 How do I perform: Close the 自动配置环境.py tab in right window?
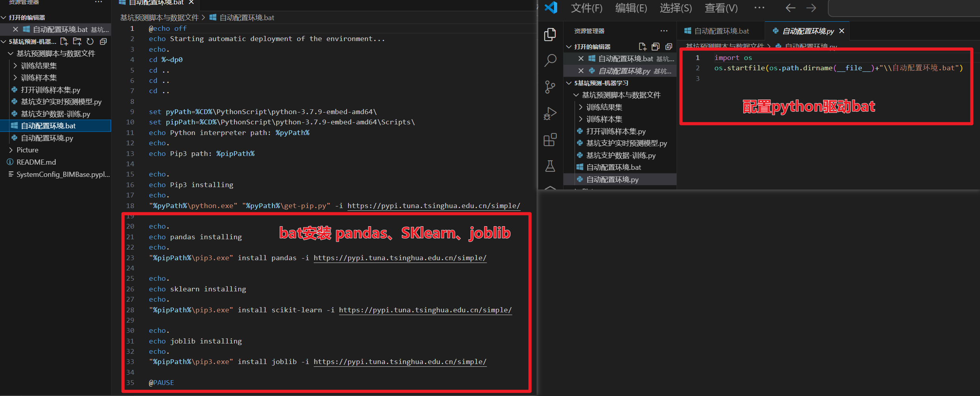(842, 31)
